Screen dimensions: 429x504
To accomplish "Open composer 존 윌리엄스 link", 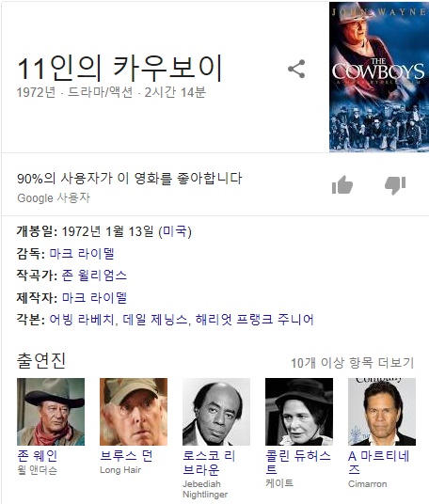I will coord(94,276).
